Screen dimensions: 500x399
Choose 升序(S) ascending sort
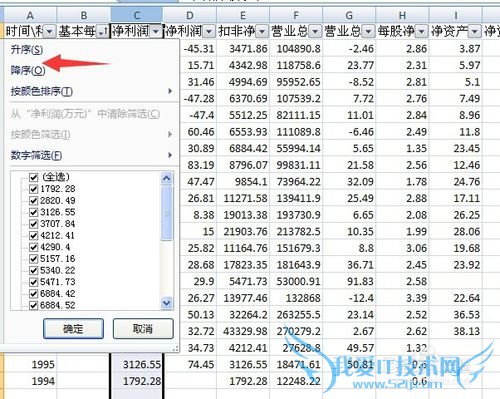[x=27, y=50]
